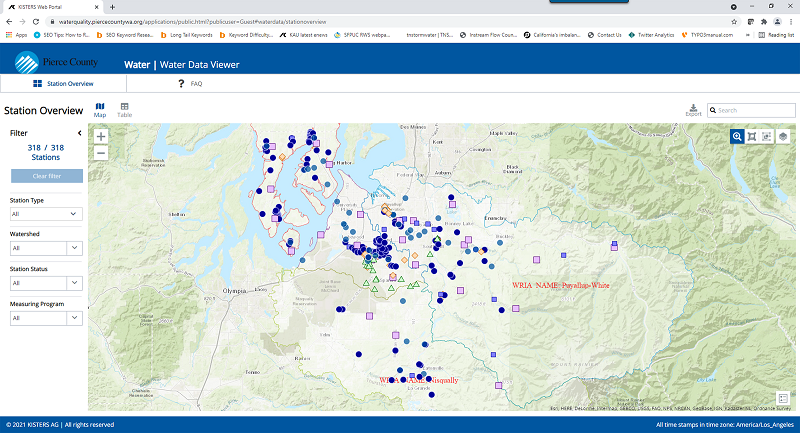
Task: Click the Export download icon
Action: click(693, 110)
